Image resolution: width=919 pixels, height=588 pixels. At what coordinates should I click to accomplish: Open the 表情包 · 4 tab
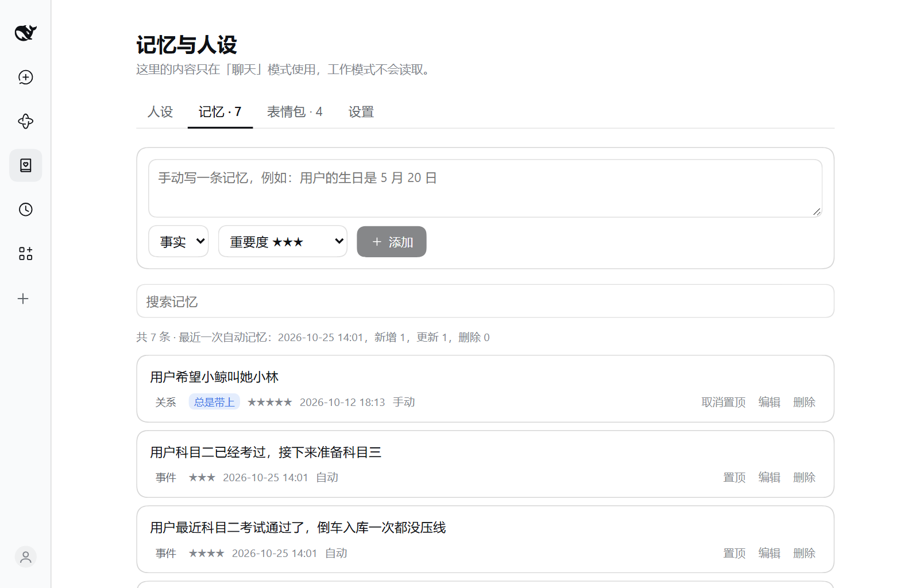point(295,112)
